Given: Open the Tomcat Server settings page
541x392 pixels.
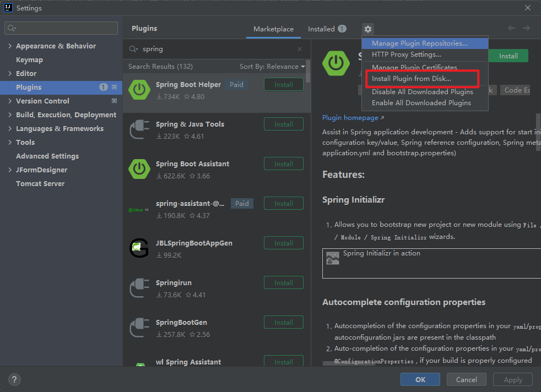Looking at the screenshot, I should pyautogui.click(x=40, y=184).
